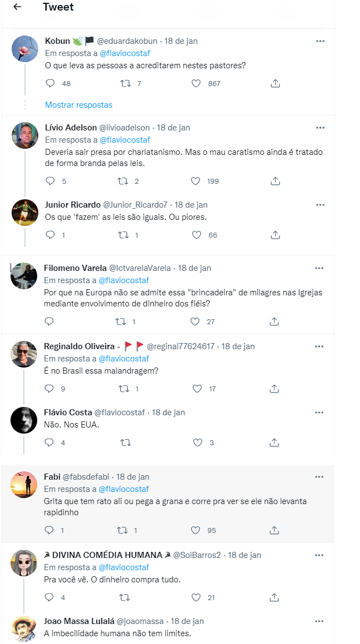The image size is (360, 644).
Task: Retweet Reginaldo Oliveira's tweet
Action: (125, 389)
